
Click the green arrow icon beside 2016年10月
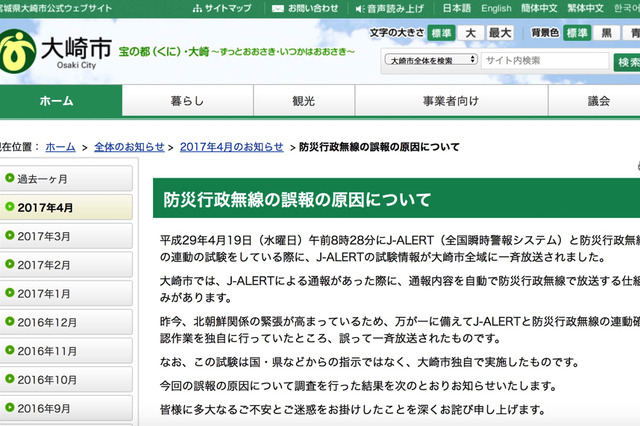pyautogui.click(x=10, y=379)
